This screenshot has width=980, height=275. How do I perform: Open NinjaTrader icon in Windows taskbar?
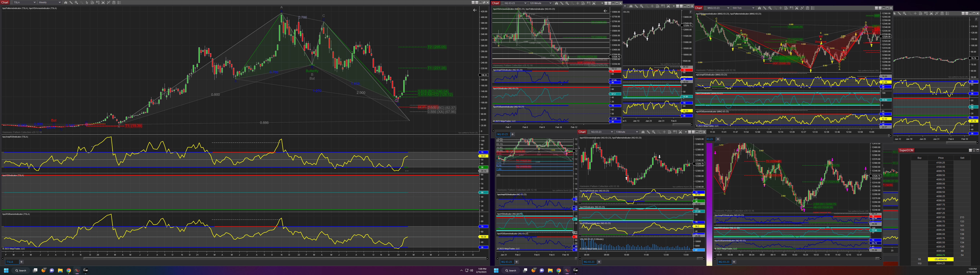[x=77, y=270]
